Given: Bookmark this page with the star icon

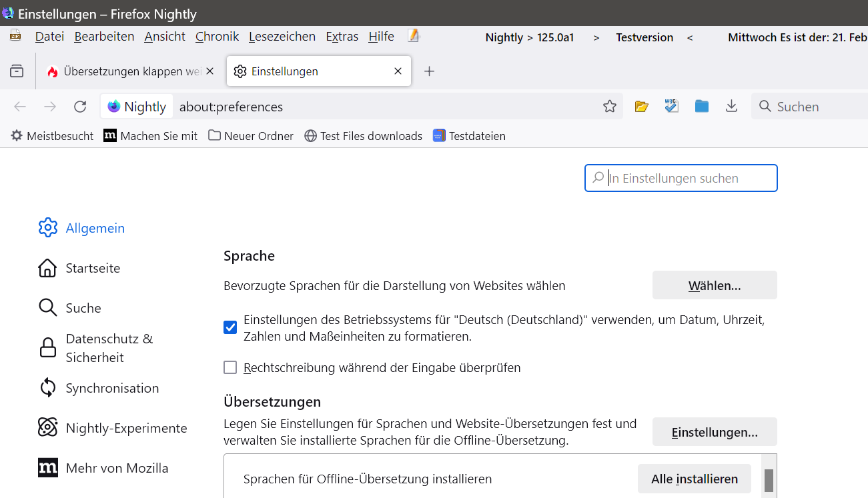Looking at the screenshot, I should tap(610, 107).
